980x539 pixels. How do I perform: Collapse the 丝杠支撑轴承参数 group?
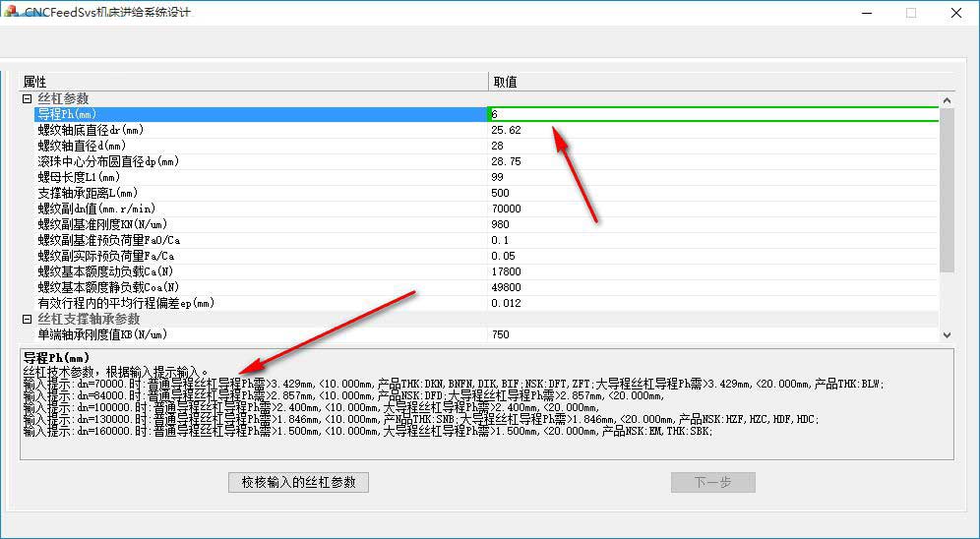[x=27, y=319]
